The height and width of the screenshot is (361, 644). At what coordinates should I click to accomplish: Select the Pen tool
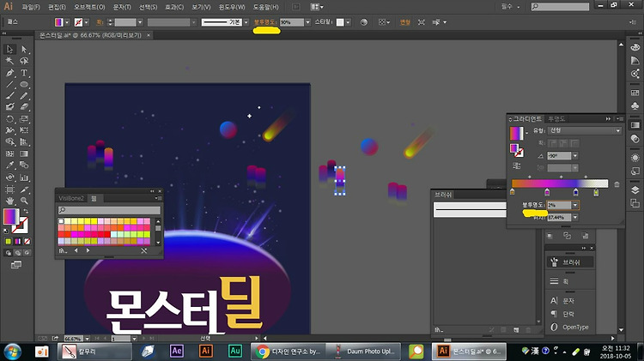[9, 73]
